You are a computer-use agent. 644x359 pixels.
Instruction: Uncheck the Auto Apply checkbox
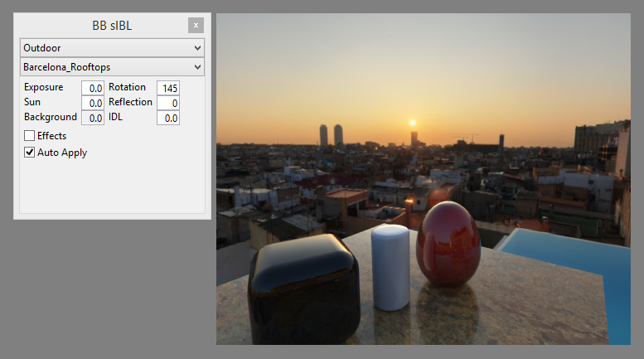coord(30,153)
